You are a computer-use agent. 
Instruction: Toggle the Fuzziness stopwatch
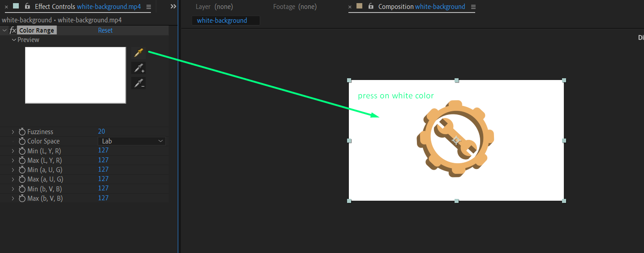(x=22, y=131)
